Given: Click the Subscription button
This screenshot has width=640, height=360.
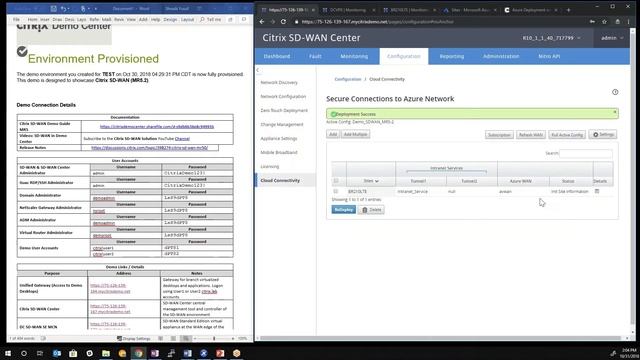Looking at the screenshot, I should coord(499,135).
